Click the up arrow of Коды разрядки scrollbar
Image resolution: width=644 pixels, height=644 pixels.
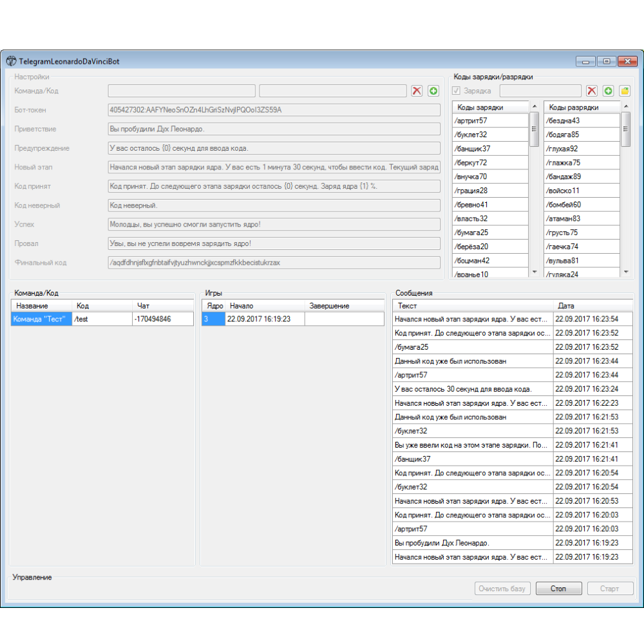[x=625, y=106]
